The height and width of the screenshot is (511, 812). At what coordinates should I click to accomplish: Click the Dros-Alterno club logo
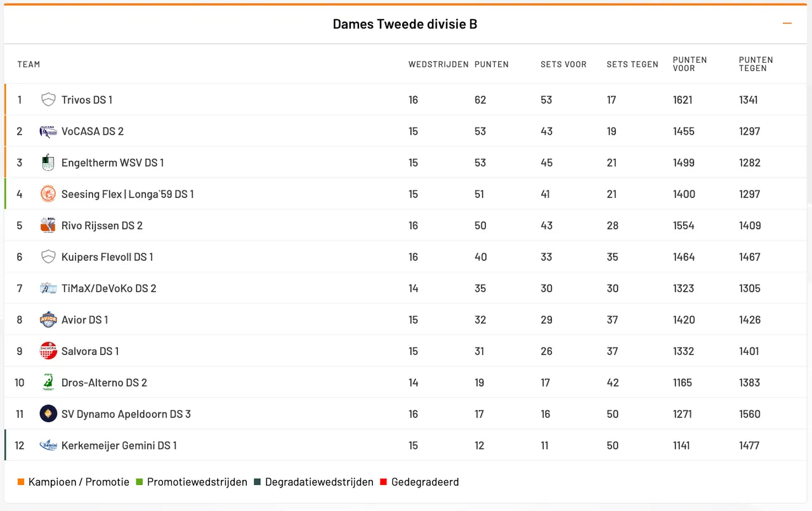[x=48, y=383]
